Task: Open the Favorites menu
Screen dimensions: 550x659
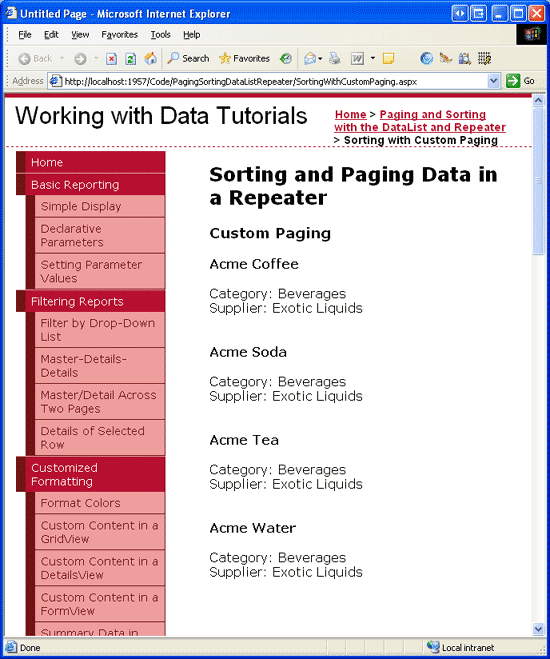Action: [x=119, y=35]
